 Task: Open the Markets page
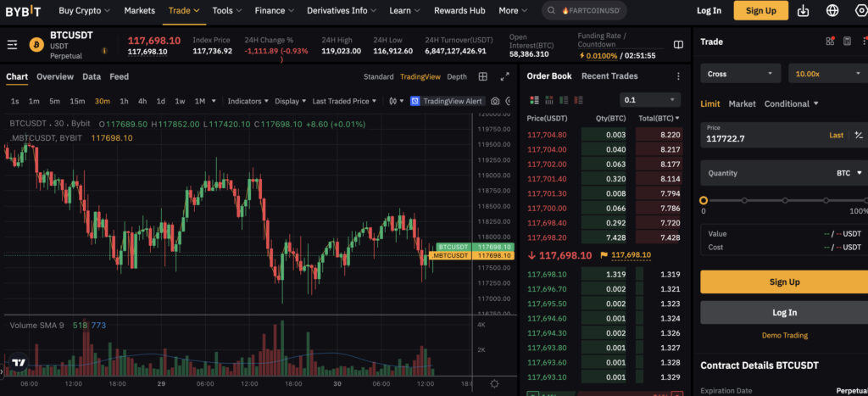(x=140, y=10)
